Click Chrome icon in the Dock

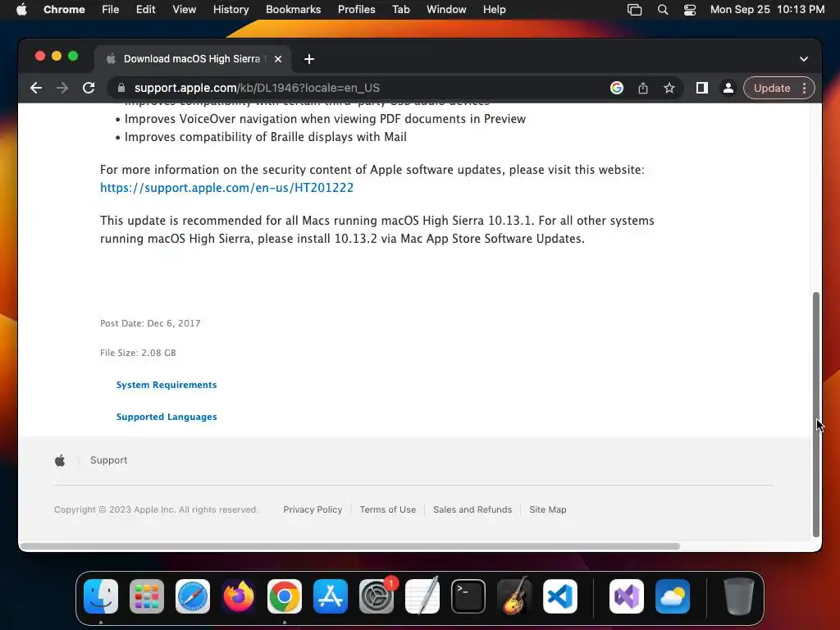pos(285,596)
